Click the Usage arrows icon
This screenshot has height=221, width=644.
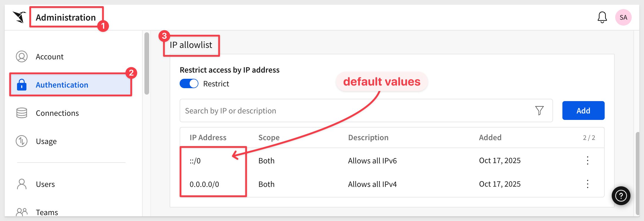click(x=22, y=141)
